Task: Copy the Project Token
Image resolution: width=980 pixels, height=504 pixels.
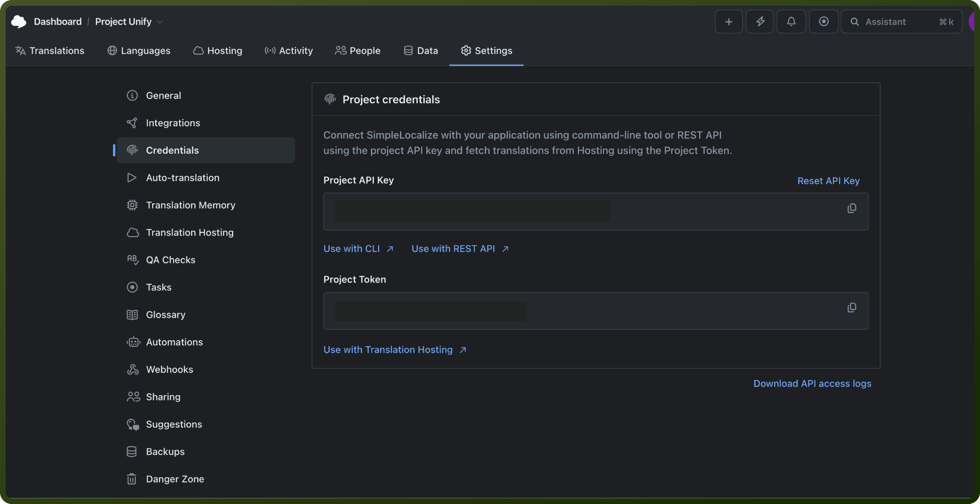Action: [x=851, y=307]
